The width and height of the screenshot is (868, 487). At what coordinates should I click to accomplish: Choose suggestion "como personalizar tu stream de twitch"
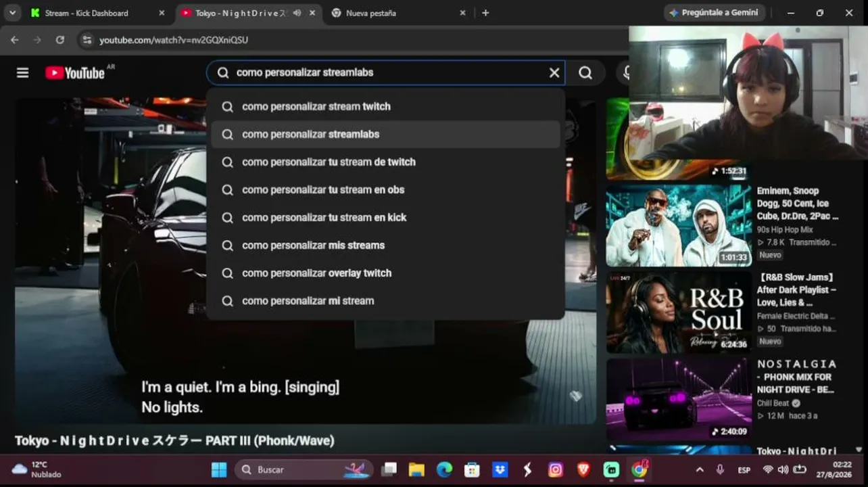coord(386,162)
